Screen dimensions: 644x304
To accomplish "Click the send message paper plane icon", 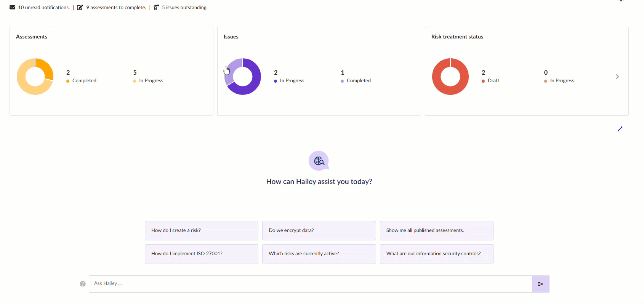I will point(540,283).
